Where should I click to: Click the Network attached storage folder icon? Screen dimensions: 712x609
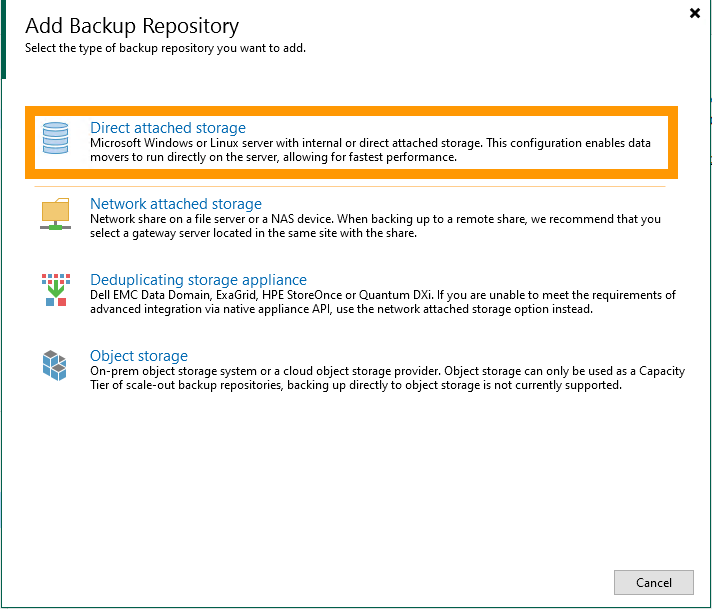[55, 214]
